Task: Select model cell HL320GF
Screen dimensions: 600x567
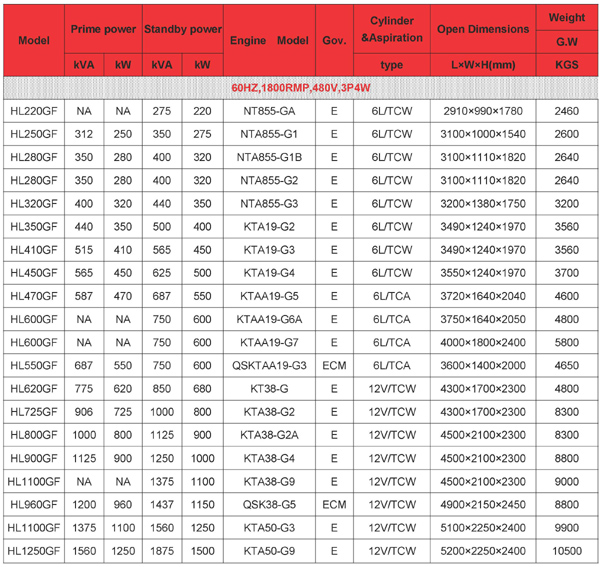Action: pyautogui.click(x=34, y=204)
